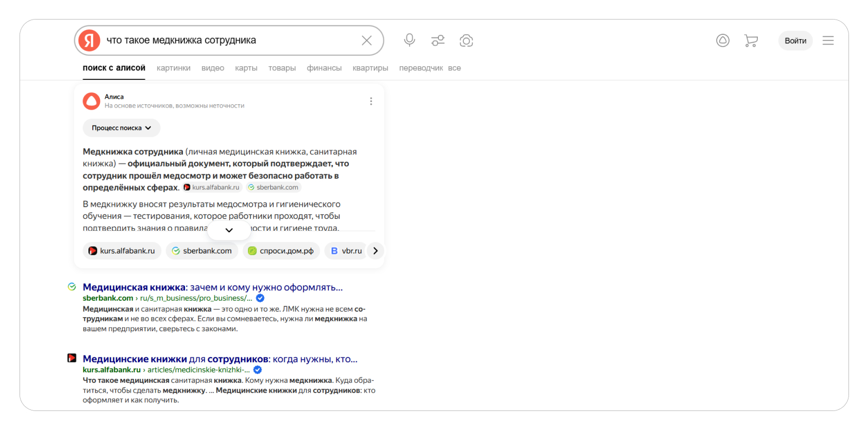868x430 pixels.
Task: Open the three-dot menu of Alice answer
Action: (371, 102)
